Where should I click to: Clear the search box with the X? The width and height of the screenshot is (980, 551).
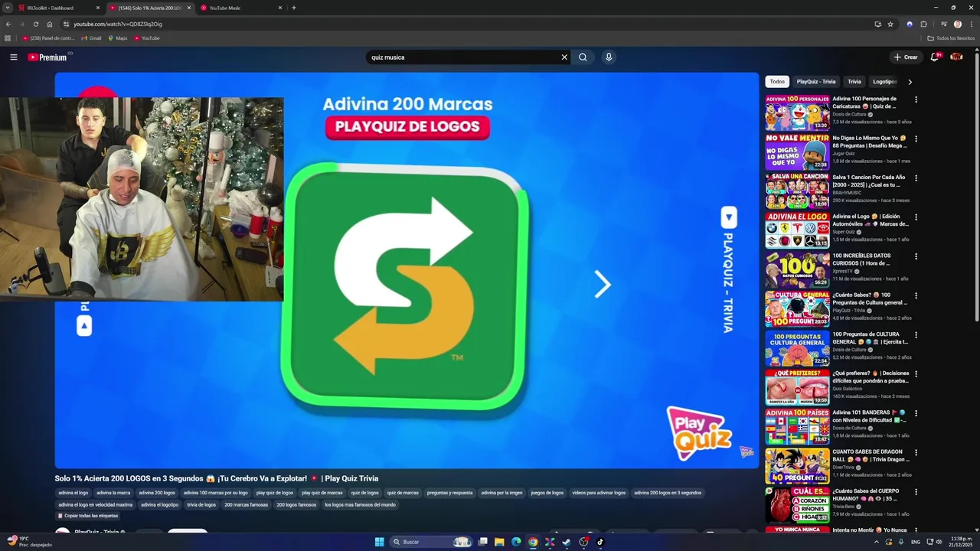pos(564,57)
